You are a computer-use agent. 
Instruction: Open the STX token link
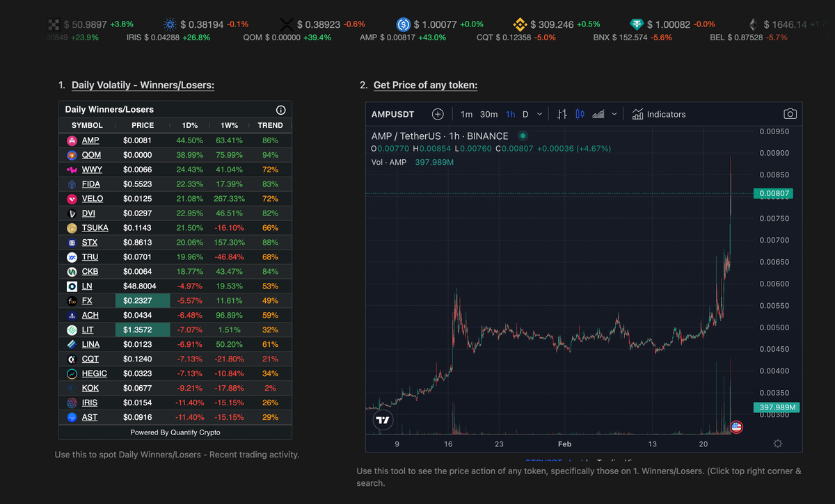(x=90, y=243)
